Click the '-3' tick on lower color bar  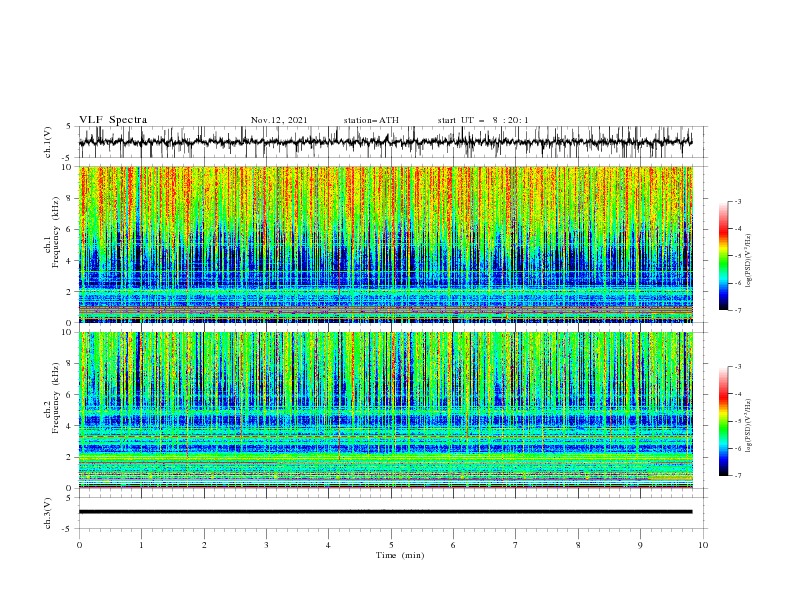[x=737, y=367]
